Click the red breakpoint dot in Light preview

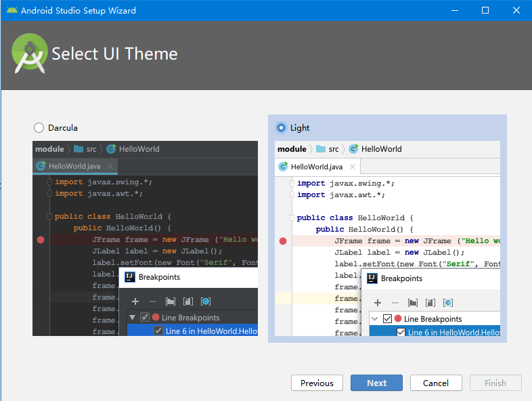coord(283,241)
